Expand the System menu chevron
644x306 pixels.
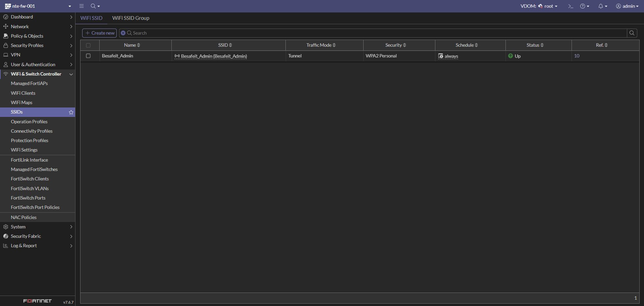tap(71, 227)
